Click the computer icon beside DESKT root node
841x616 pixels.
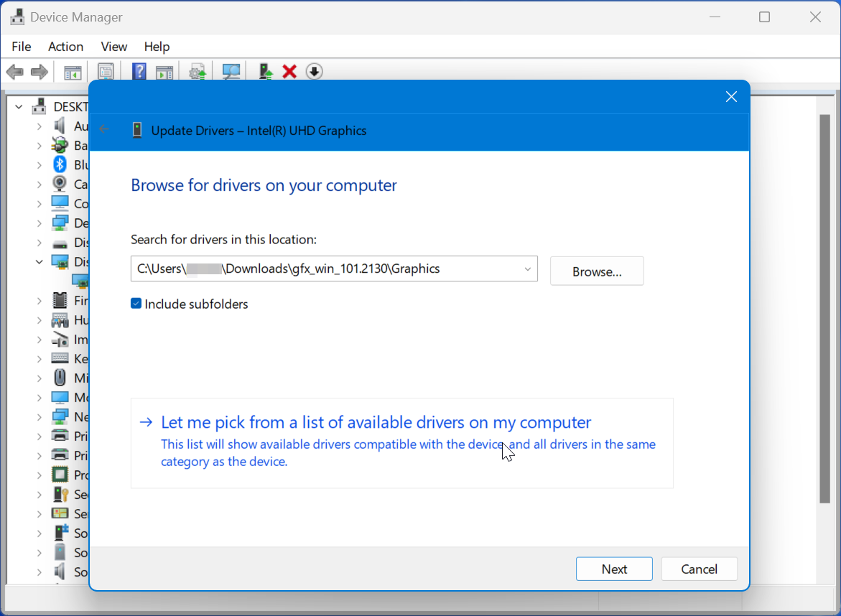point(39,106)
